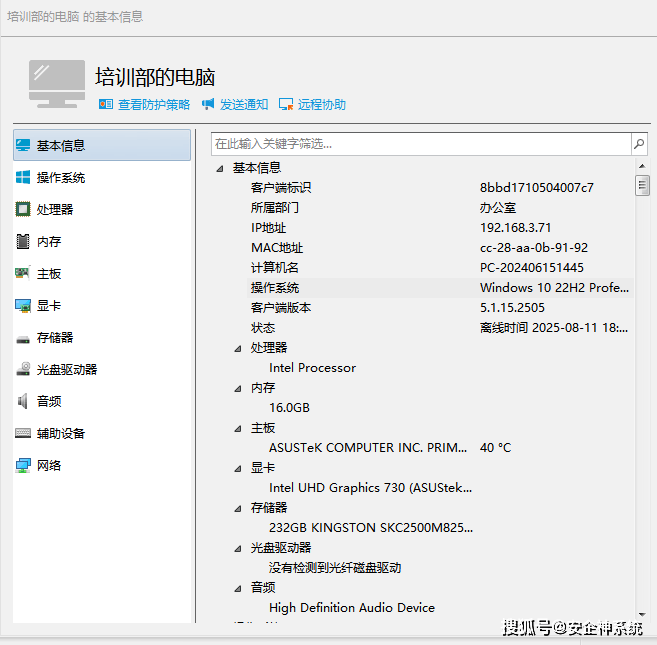Click the 192.168.3.71 value
Image resolution: width=657 pixels, height=645 pixels.
pos(515,228)
